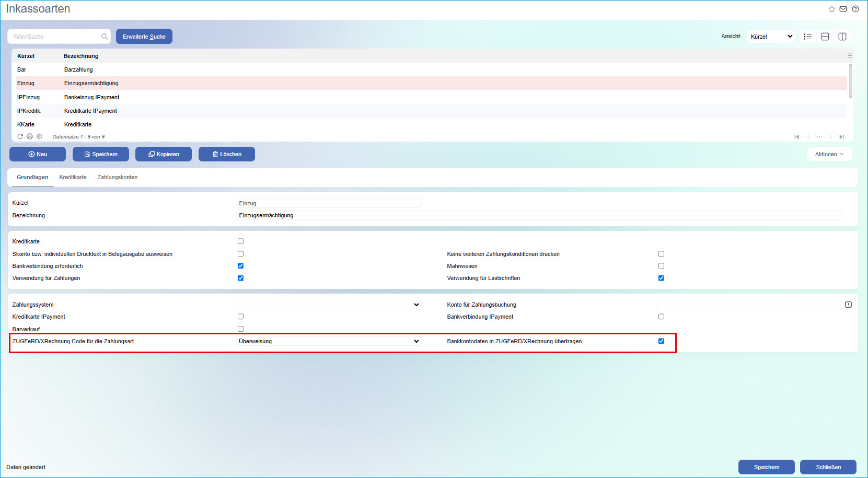Toggle the Kreditkarte checkbox

(x=240, y=241)
